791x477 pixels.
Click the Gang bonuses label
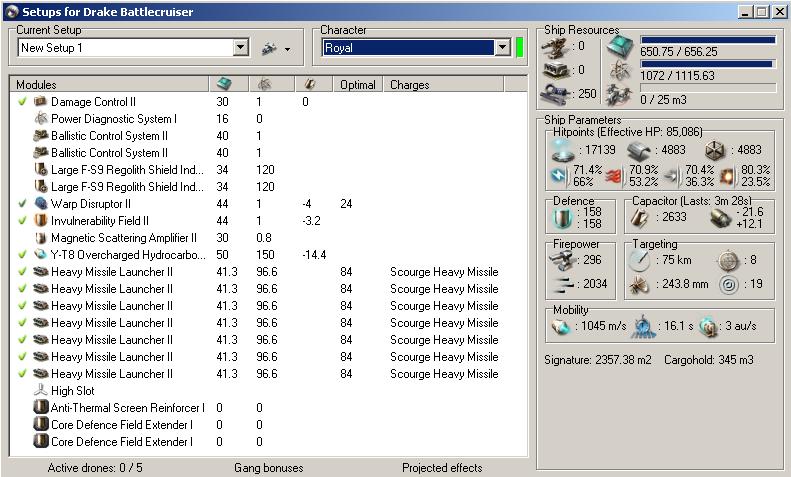[x=267, y=467]
